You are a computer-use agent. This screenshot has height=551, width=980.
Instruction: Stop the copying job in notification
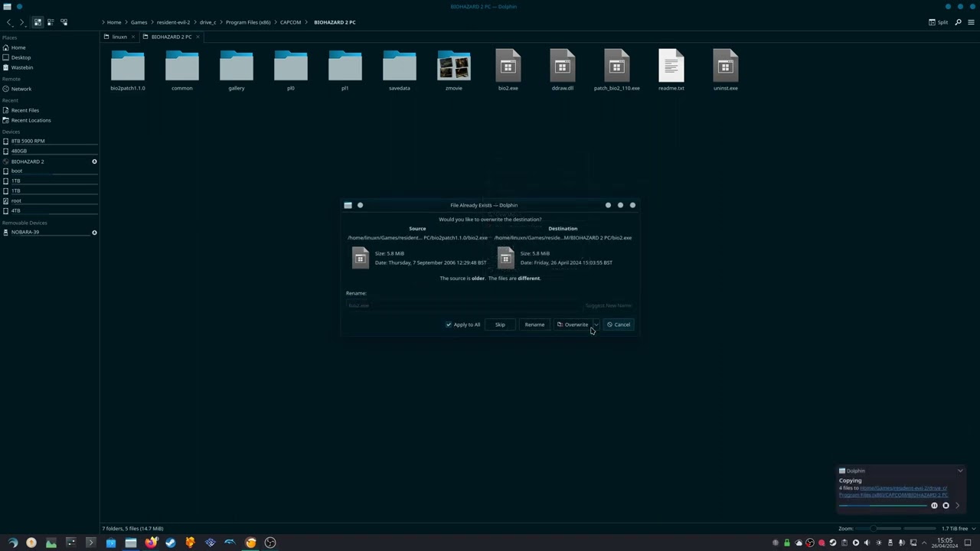946,505
